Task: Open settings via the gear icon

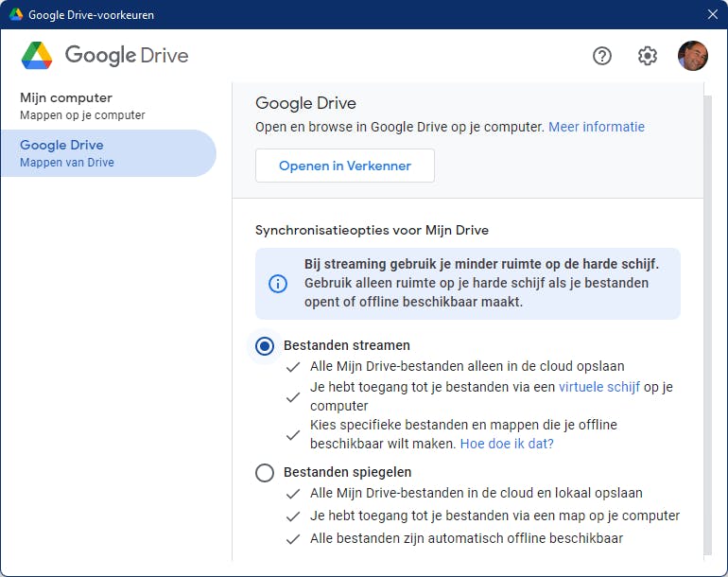Action: (648, 56)
